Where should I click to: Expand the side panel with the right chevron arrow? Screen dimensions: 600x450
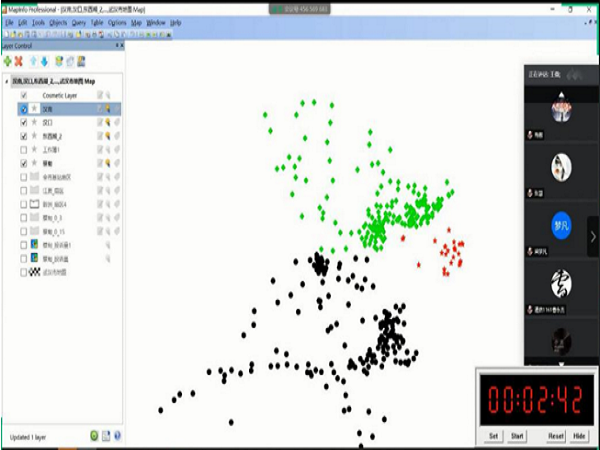click(592, 236)
